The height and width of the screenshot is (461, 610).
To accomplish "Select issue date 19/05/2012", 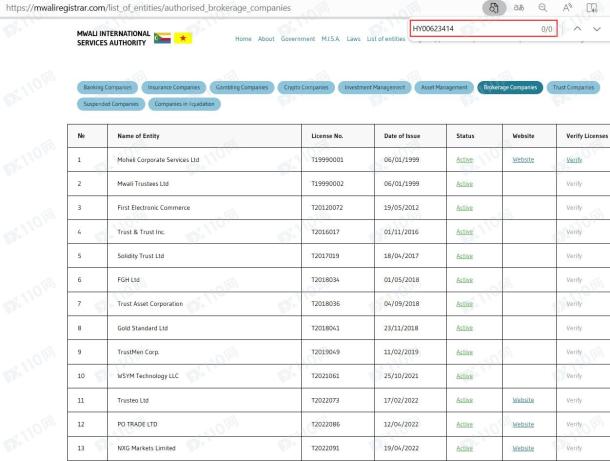I will click(401, 208).
